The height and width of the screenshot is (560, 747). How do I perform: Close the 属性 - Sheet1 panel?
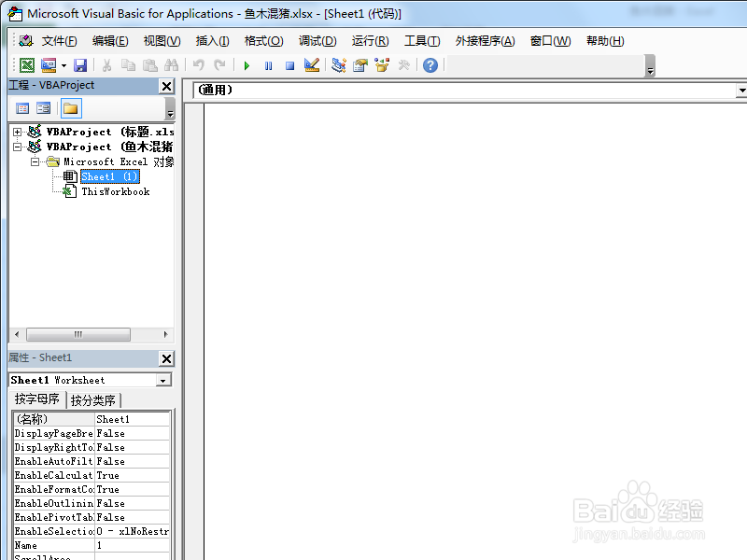coord(167,358)
